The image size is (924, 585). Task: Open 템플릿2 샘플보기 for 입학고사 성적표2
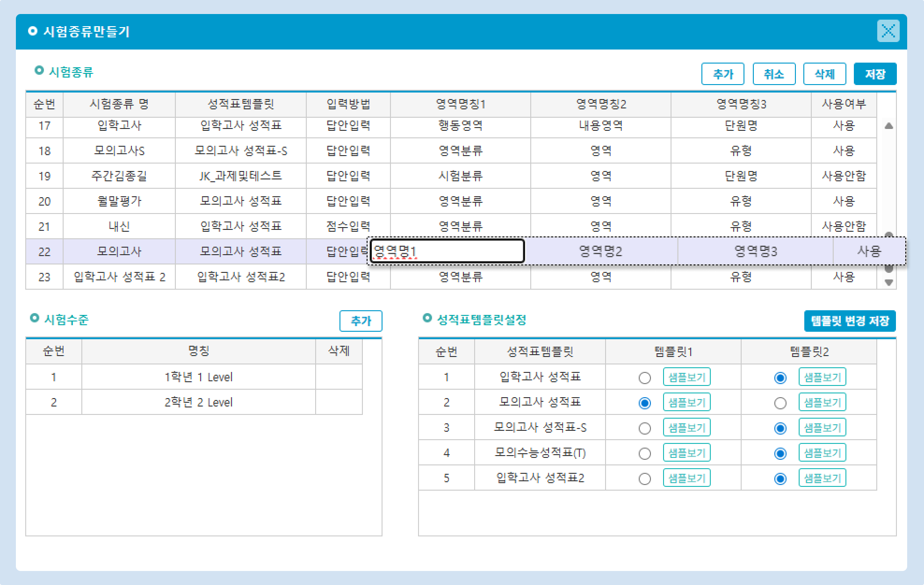coord(822,478)
